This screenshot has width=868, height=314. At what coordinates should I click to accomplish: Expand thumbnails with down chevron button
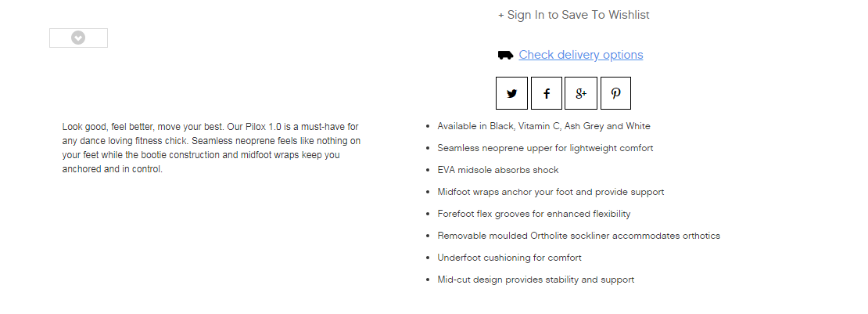click(79, 38)
